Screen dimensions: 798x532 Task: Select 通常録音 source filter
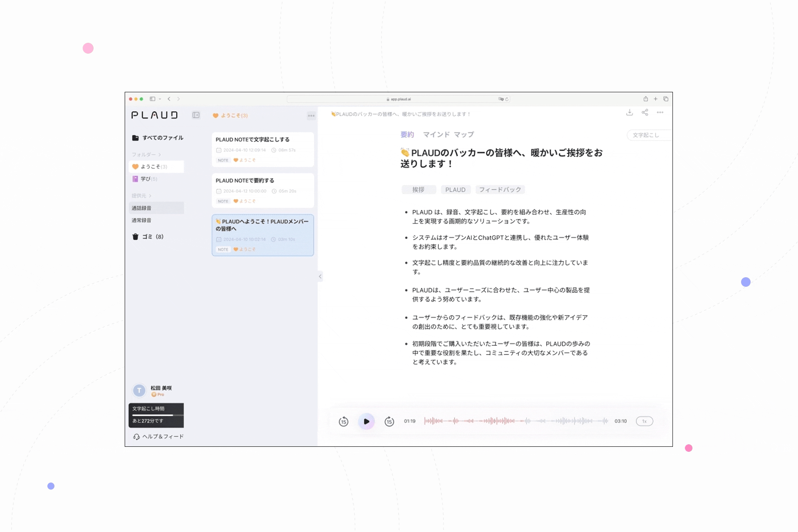click(141, 220)
